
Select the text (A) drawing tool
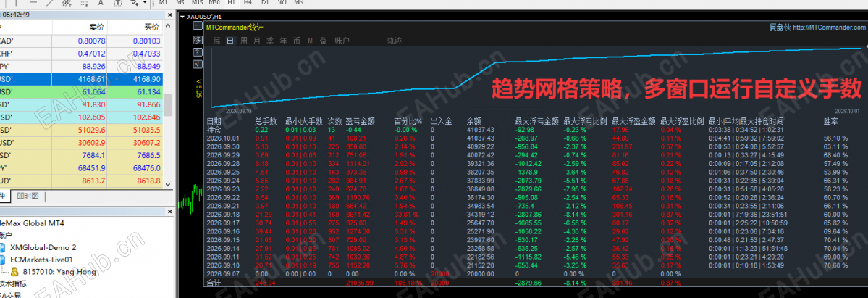tap(100, 3)
